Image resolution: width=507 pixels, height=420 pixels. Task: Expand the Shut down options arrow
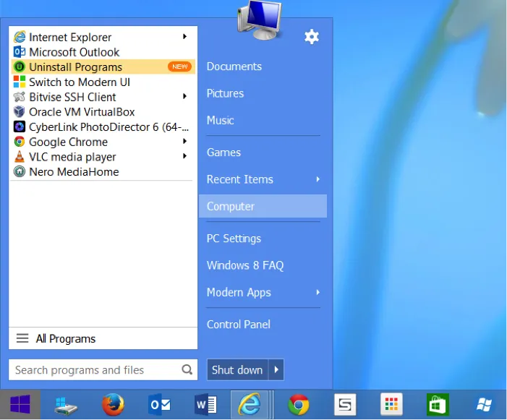276,370
